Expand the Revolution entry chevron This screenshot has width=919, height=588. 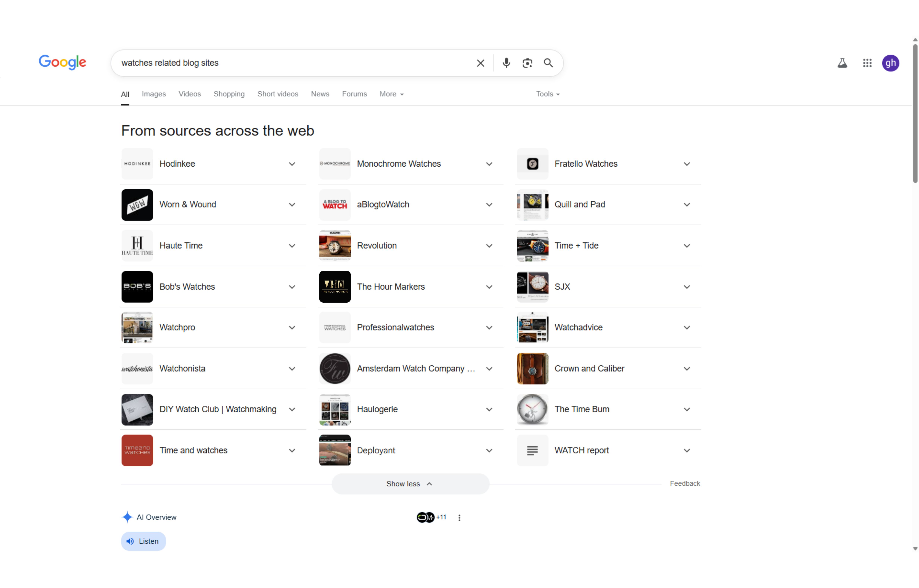tap(489, 245)
